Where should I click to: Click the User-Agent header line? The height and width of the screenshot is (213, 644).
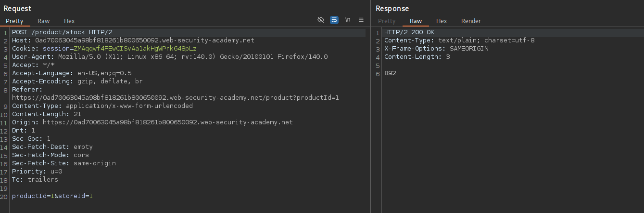[x=170, y=57]
